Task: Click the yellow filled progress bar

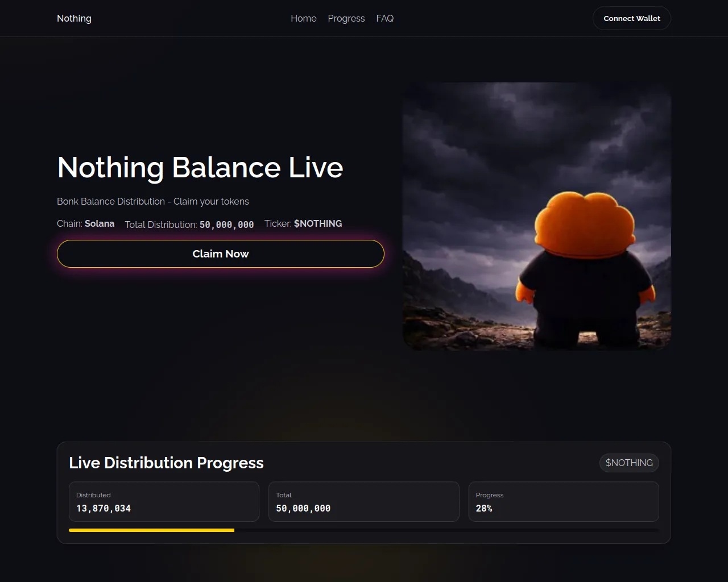Action: click(151, 530)
